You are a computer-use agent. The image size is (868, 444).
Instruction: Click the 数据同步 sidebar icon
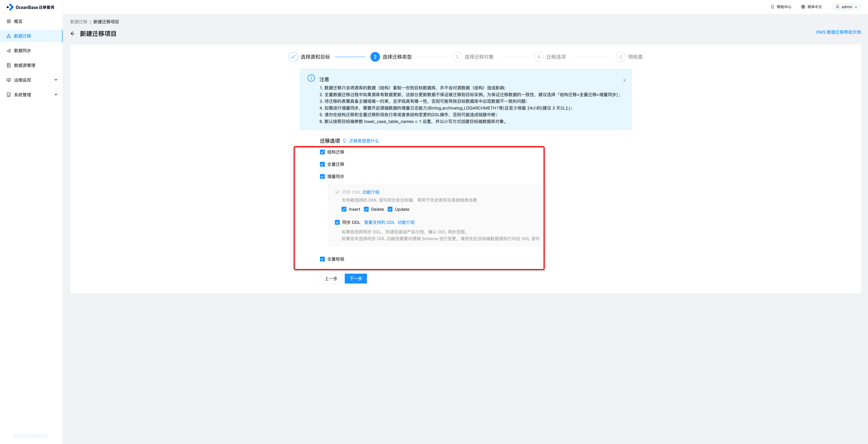click(x=9, y=51)
